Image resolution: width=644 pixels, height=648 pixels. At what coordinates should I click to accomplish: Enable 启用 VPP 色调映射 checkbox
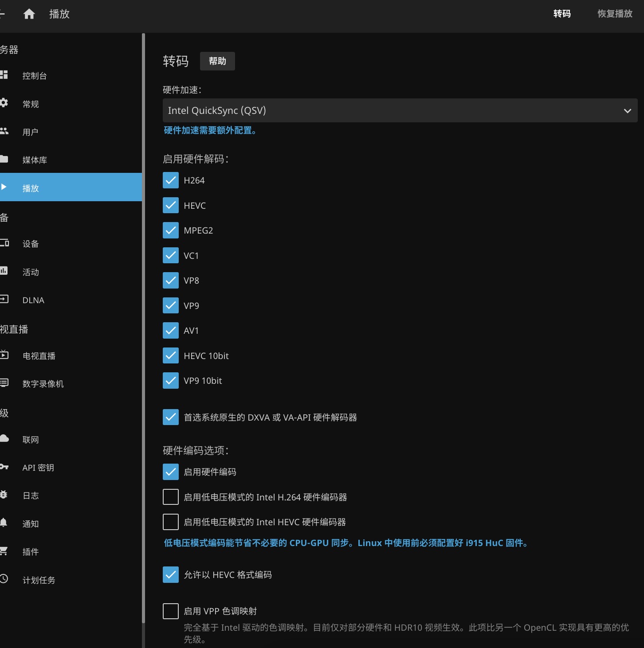(171, 611)
